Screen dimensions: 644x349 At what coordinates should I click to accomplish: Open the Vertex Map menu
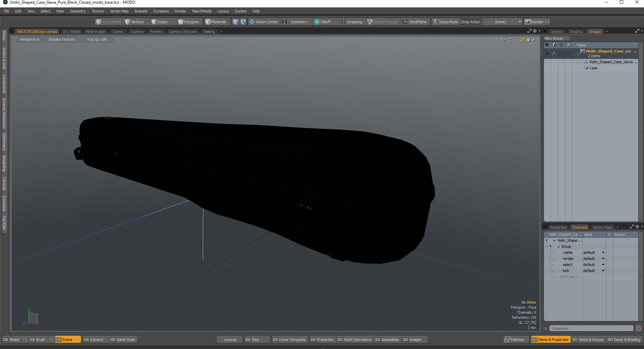pos(119,11)
